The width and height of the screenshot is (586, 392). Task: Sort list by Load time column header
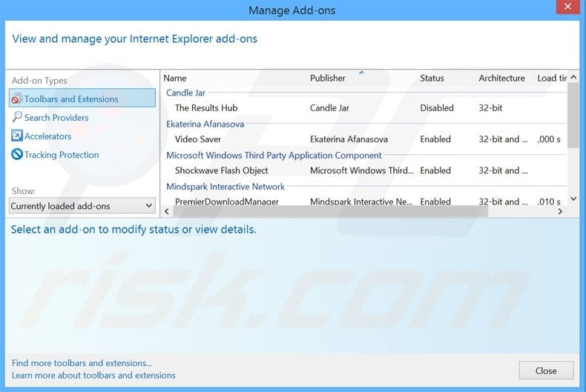pyautogui.click(x=551, y=78)
